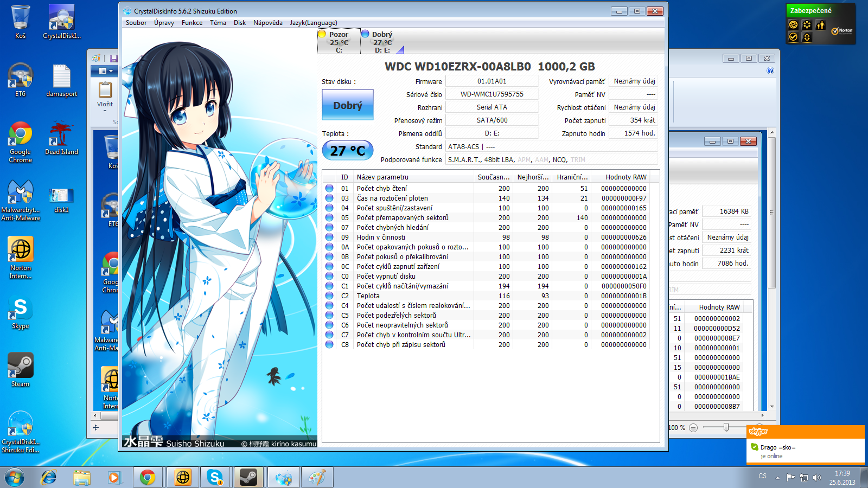Viewport: 868px width, 488px height.
Task: Click the Norton checkmark scan icon
Action: point(793,37)
